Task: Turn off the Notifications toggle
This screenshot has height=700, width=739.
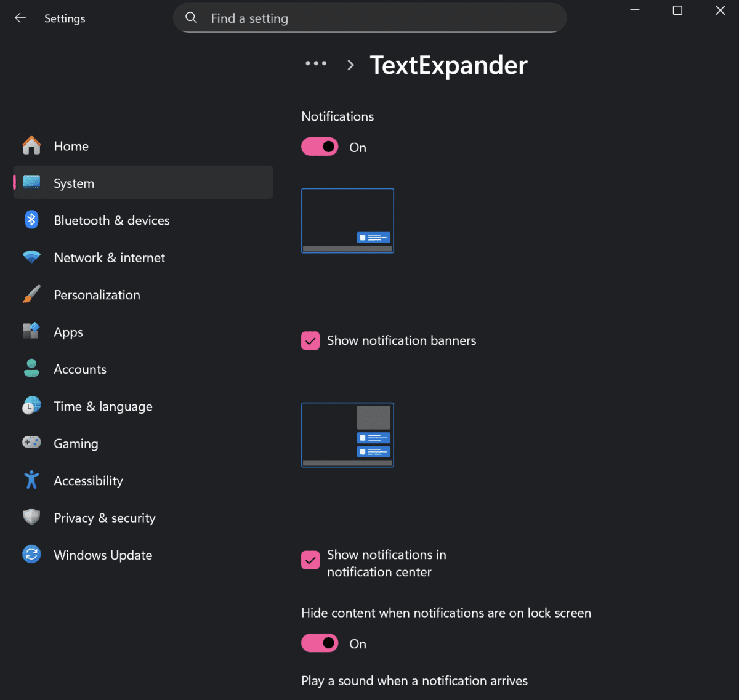Action: coord(320,147)
